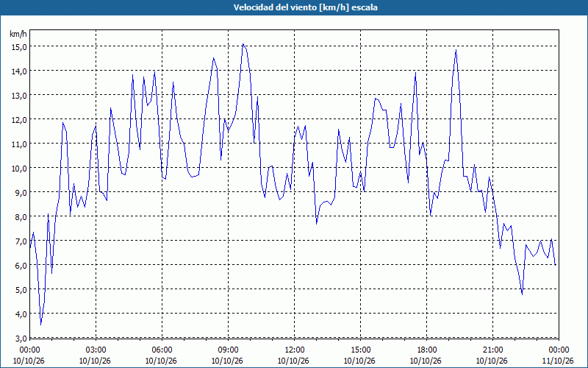Select the "10,0" y-axis value
This screenshot has height=368, width=588.
20,169
